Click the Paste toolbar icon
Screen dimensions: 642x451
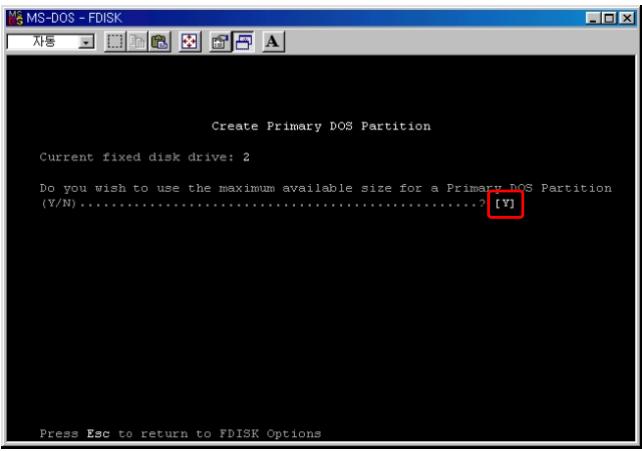click(x=160, y=42)
